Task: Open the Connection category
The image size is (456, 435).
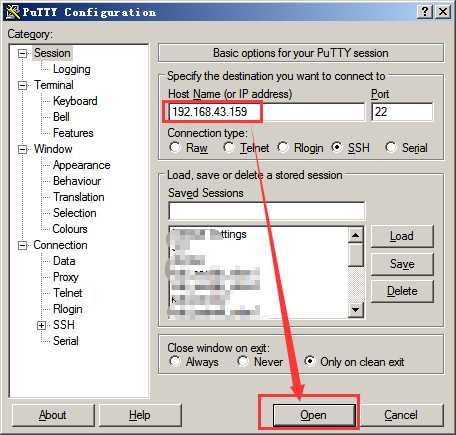Action: click(x=60, y=245)
